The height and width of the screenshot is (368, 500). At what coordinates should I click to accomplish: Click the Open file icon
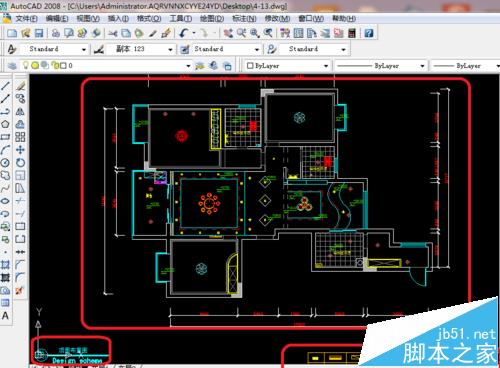tap(26, 33)
